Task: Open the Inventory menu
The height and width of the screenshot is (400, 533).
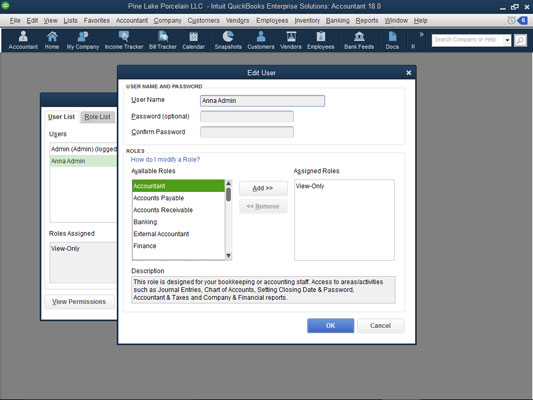Action: (307, 20)
